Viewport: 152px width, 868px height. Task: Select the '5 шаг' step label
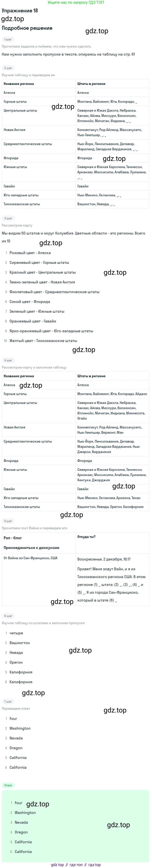pyautogui.click(x=8, y=521)
